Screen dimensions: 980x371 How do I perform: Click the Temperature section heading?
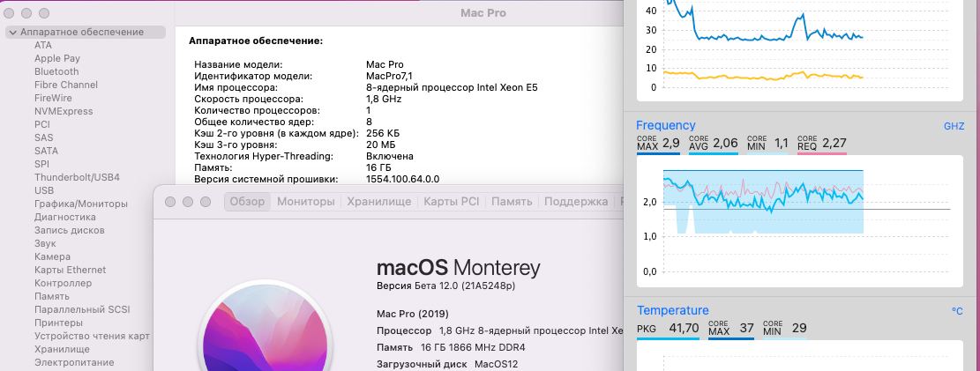pyautogui.click(x=672, y=310)
